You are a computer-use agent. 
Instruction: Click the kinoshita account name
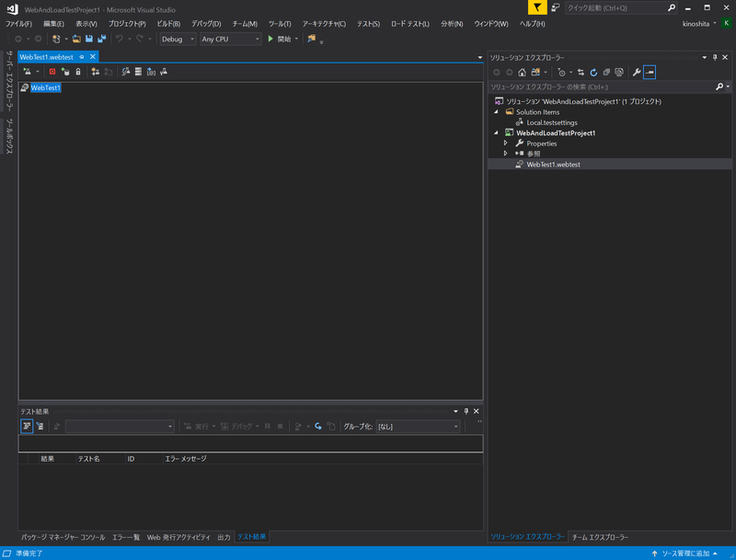tap(696, 24)
